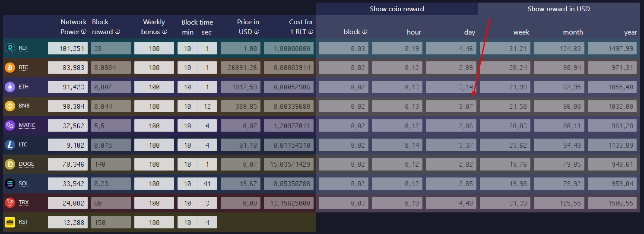Edit the SOL block time seconds field
This screenshot has height=234, width=644.
[x=207, y=183]
